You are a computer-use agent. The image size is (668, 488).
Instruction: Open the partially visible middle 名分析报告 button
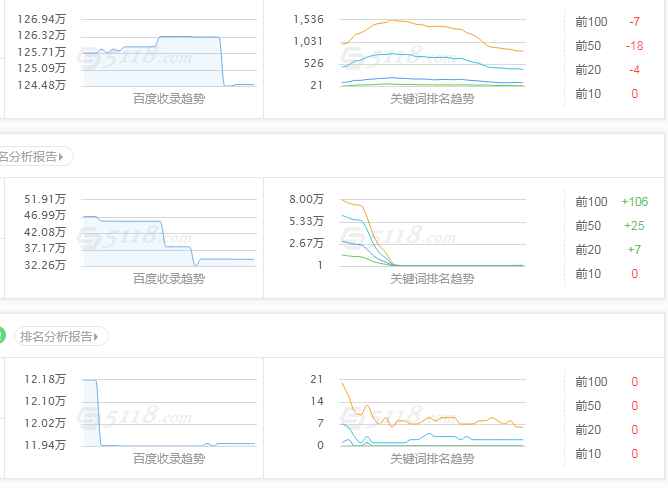34,157
